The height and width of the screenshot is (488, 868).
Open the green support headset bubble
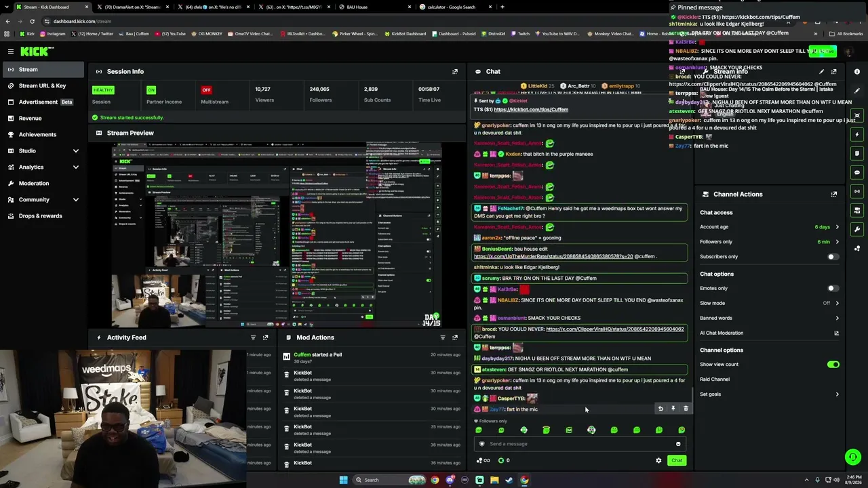tap(853, 457)
